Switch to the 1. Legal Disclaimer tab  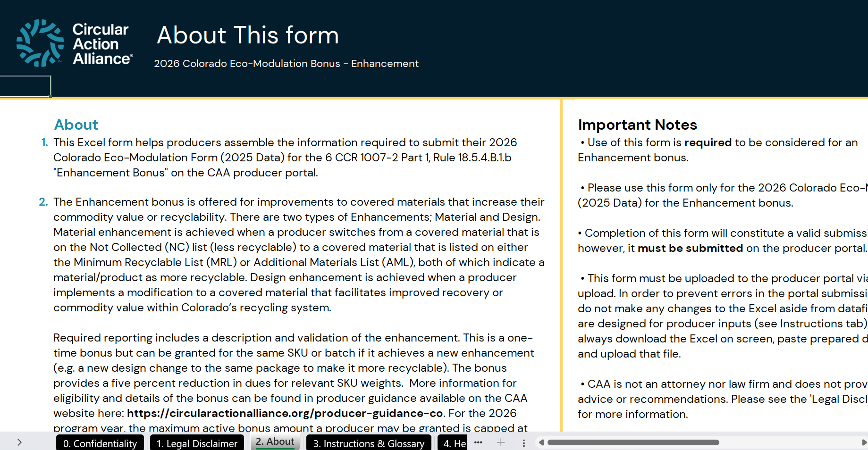pyautogui.click(x=197, y=443)
